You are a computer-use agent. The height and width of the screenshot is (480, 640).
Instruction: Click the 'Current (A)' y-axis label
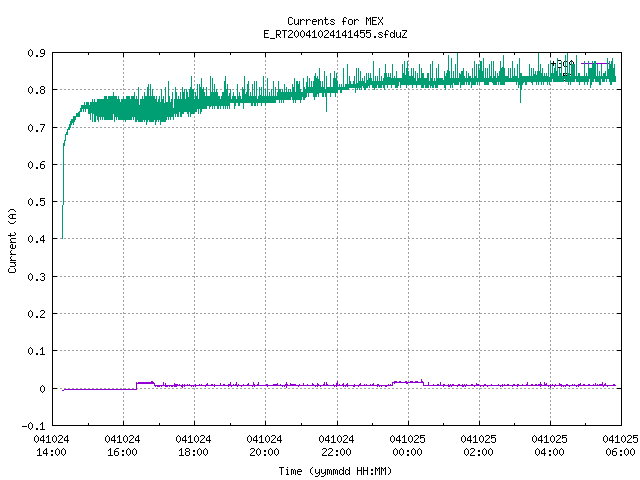[12, 240]
